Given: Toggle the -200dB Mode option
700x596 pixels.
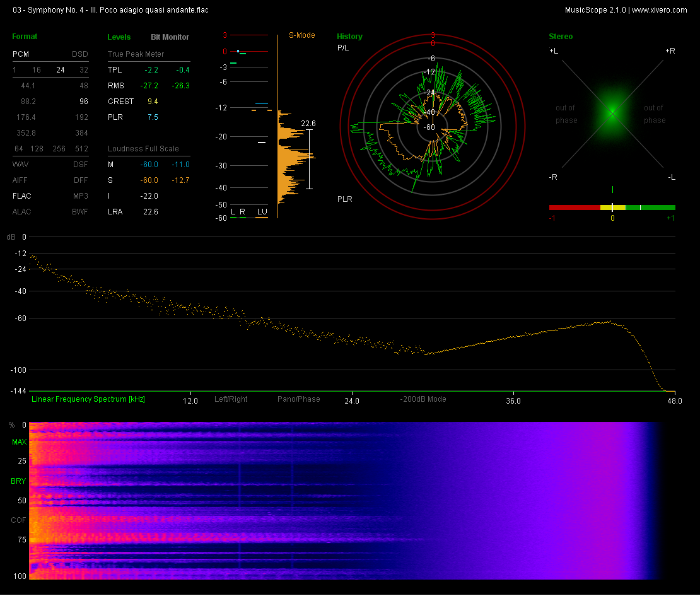Looking at the screenshot, I should (x=423, y=399).
